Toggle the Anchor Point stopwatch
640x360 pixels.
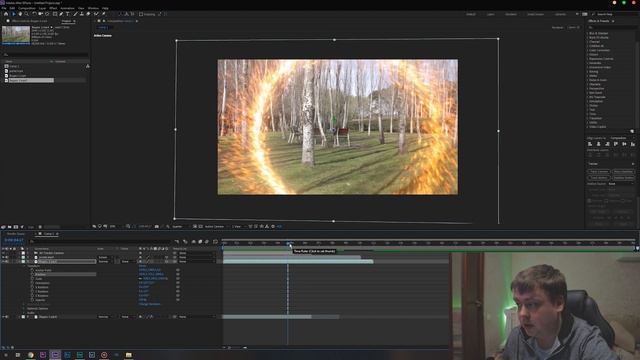coord(32,270)
